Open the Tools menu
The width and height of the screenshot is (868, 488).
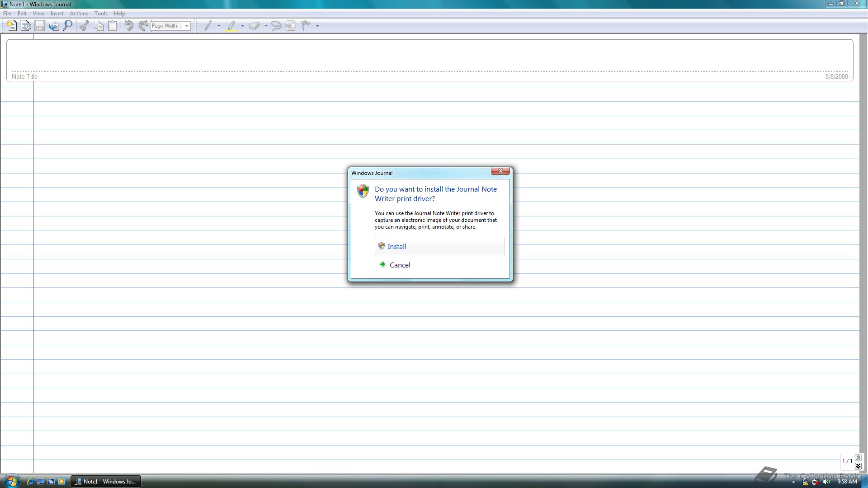point(101,14)
